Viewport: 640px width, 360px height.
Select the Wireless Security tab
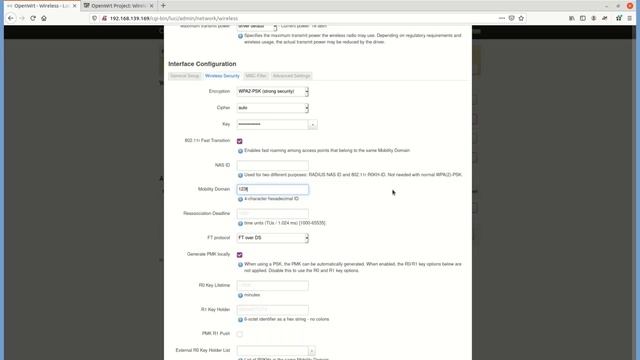pos(222,76)
